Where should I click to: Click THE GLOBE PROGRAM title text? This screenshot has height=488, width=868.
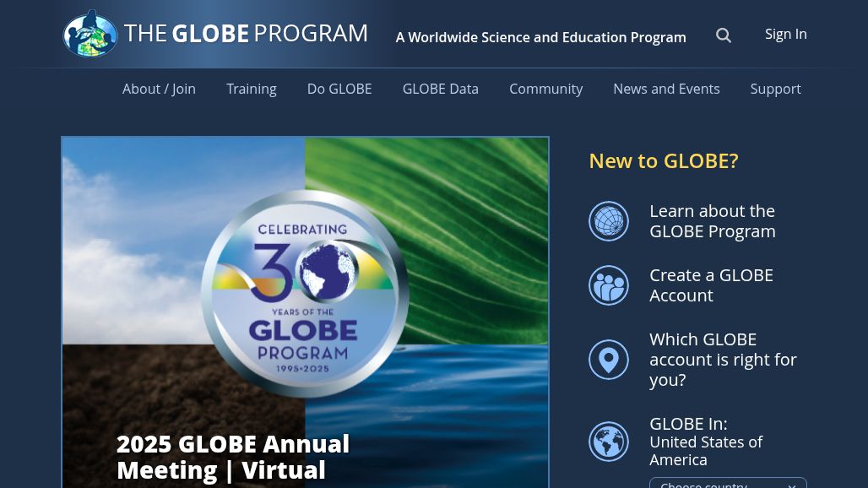pyautogui.click(x=246, y=33)
